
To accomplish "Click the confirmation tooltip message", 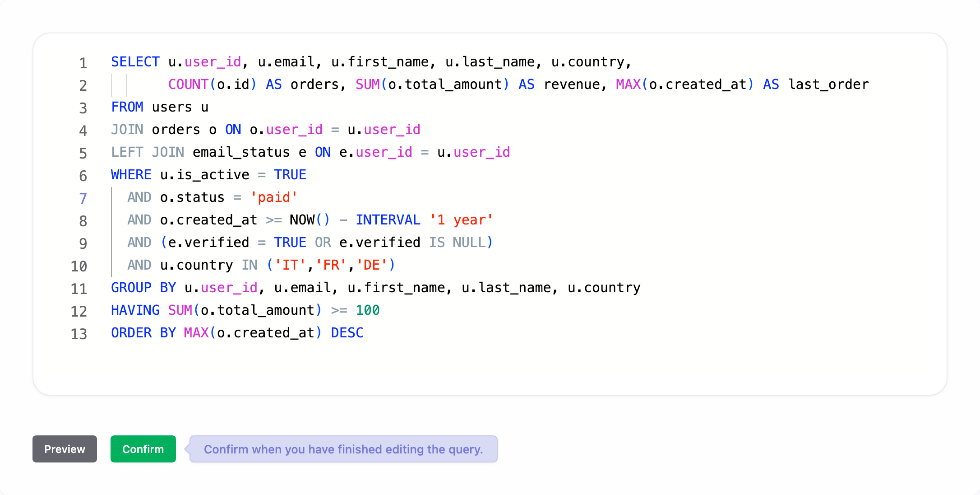I will click(x=343, y=449).
